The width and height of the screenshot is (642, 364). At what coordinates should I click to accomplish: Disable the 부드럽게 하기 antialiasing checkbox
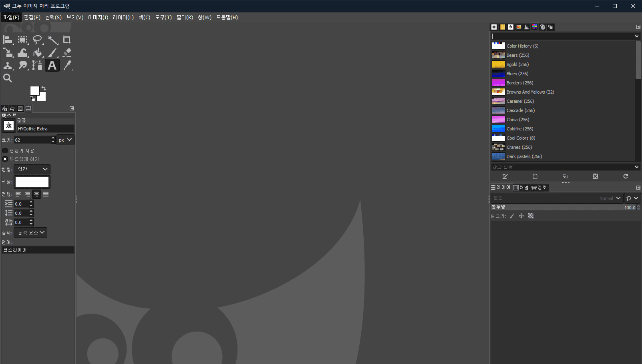tap(5, 159)
